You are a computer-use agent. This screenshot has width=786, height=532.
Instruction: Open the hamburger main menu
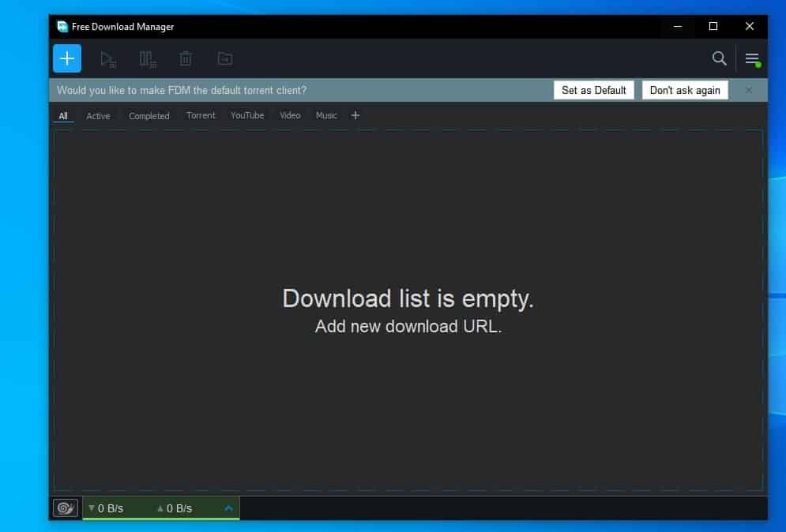pyautogui.click(x=752, y=59)
